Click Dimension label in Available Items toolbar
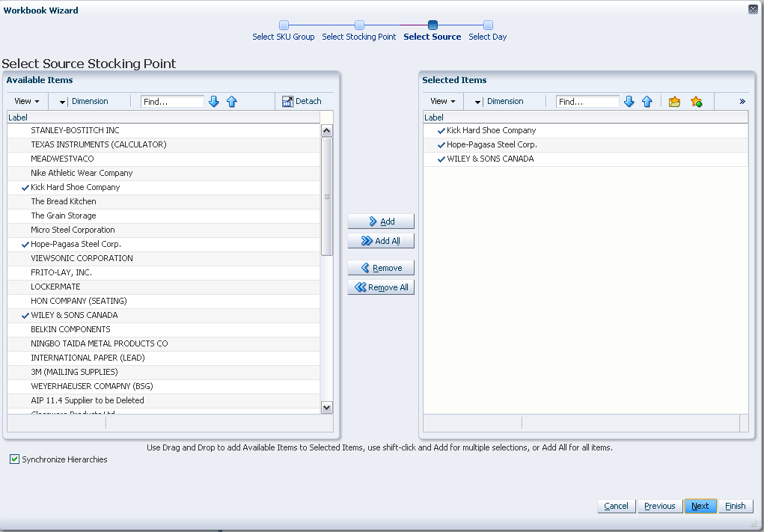 pyautogui.click(x=90, y=101)
